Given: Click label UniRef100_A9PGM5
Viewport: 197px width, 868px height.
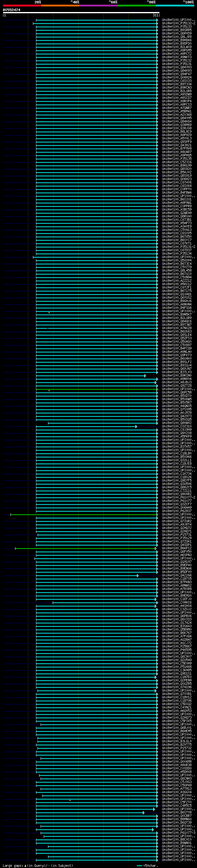Looking at the screenshot, I should coord(177,50).
